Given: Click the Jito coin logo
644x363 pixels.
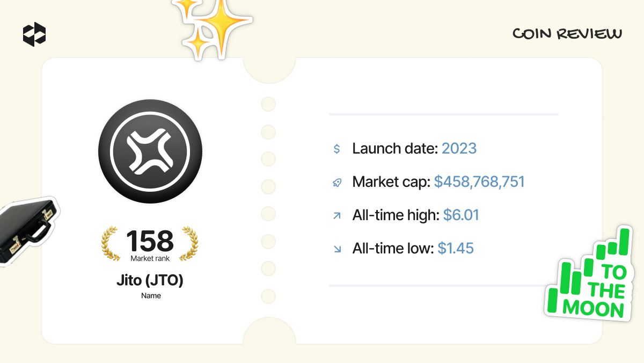Looking at the screenshot, I should coord(150,151).
